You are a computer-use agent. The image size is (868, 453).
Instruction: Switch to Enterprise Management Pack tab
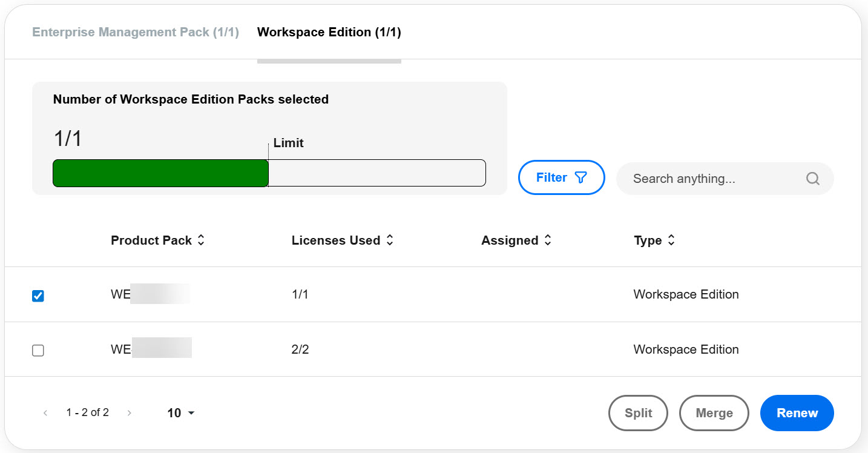(x=134, y=31)
